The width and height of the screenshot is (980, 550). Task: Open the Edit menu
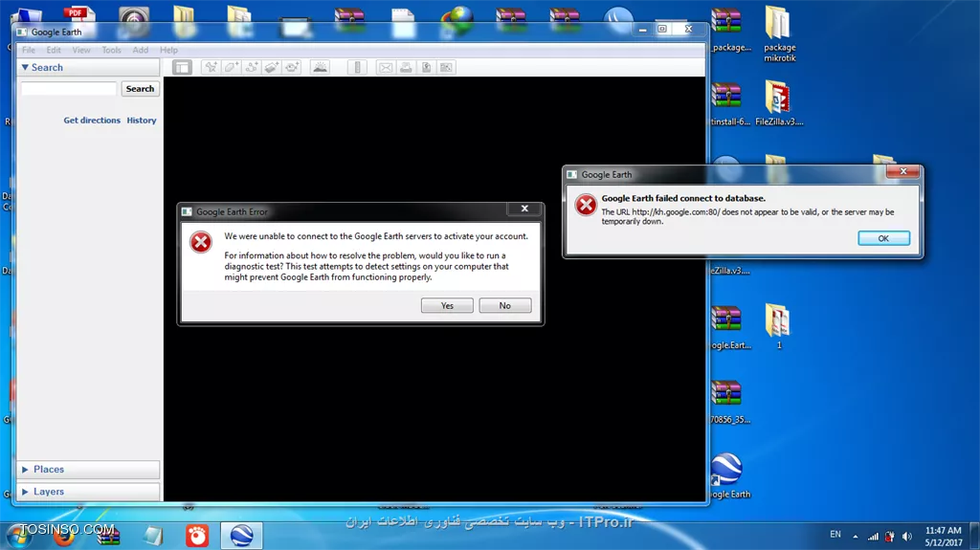point(54,50)
